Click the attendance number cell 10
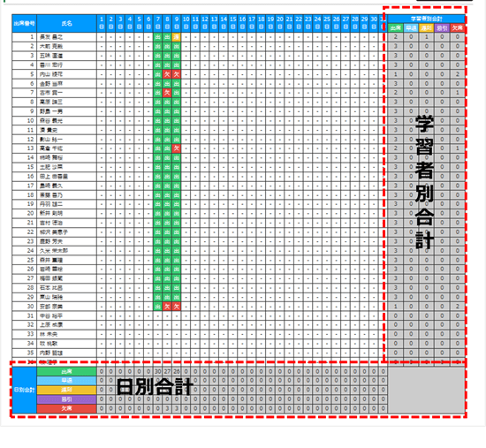 24,120
